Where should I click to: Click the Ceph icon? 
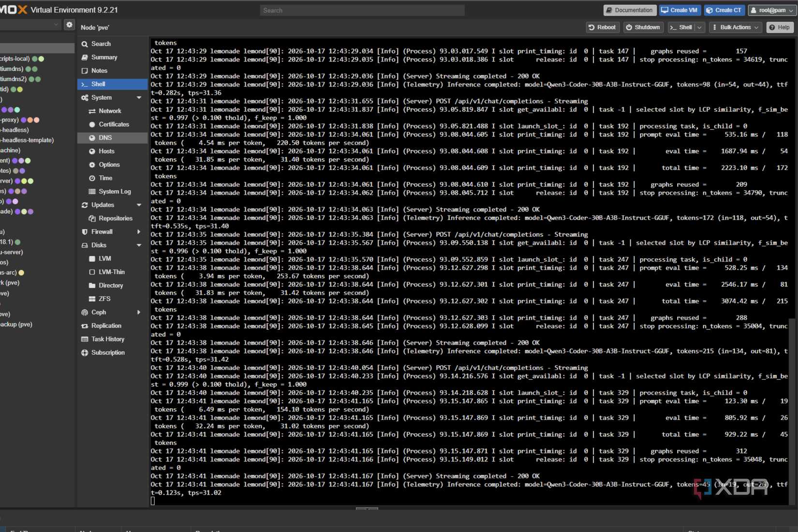pos(85,312)
